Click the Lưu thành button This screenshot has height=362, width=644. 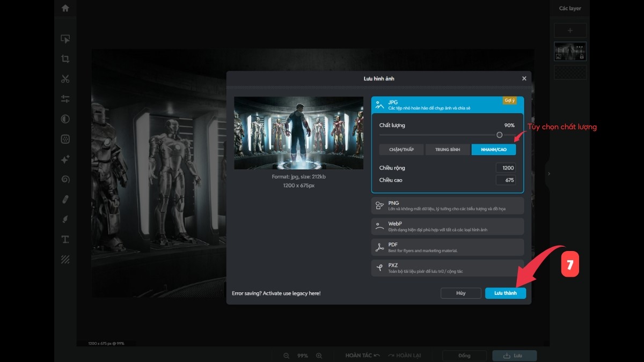click(506, 293)
